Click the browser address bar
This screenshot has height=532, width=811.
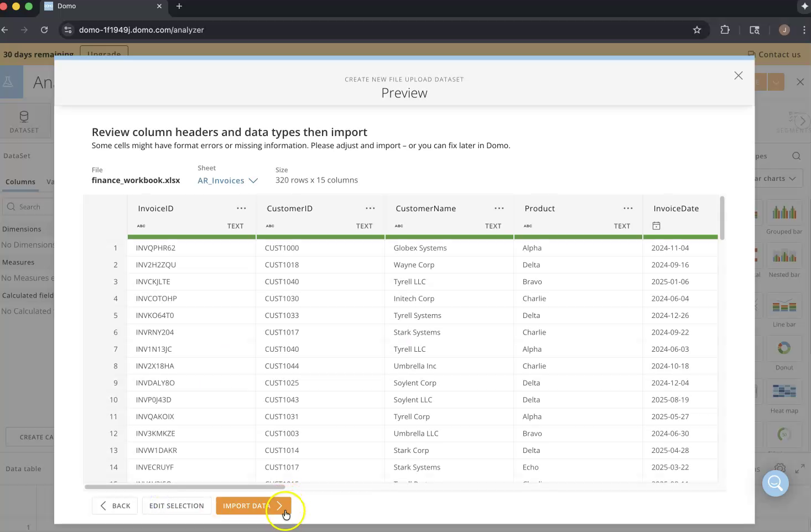(x=382, y=30)
